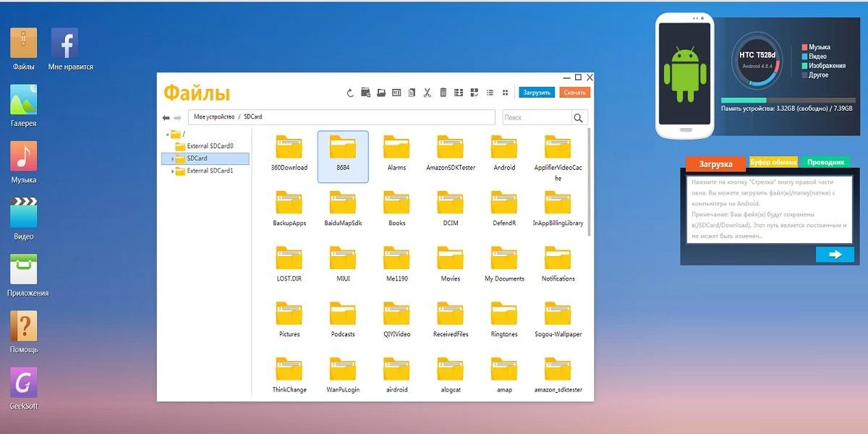
Task: Switch to Буфер обмена tab
Action: coord(773,163)
